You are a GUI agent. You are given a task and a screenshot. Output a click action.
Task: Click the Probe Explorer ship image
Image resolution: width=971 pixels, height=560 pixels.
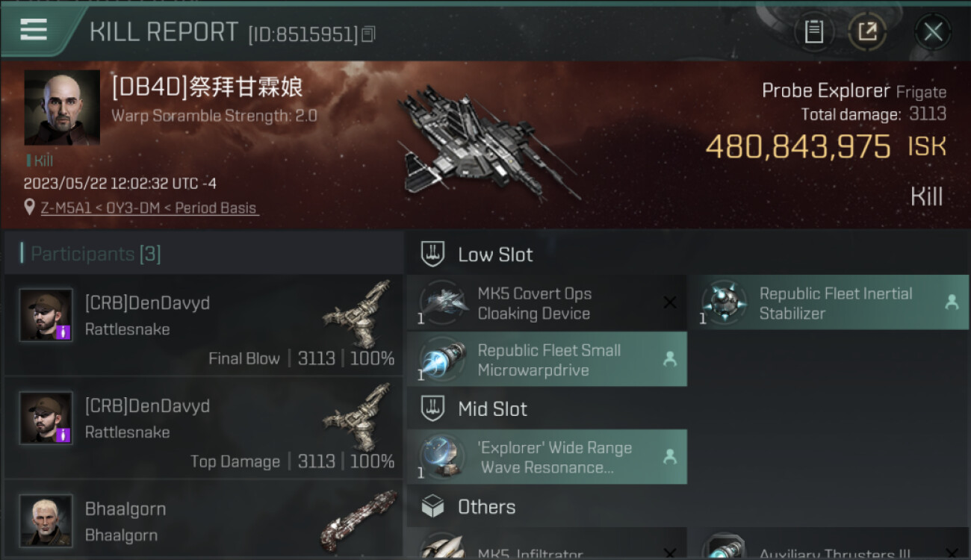488,142
